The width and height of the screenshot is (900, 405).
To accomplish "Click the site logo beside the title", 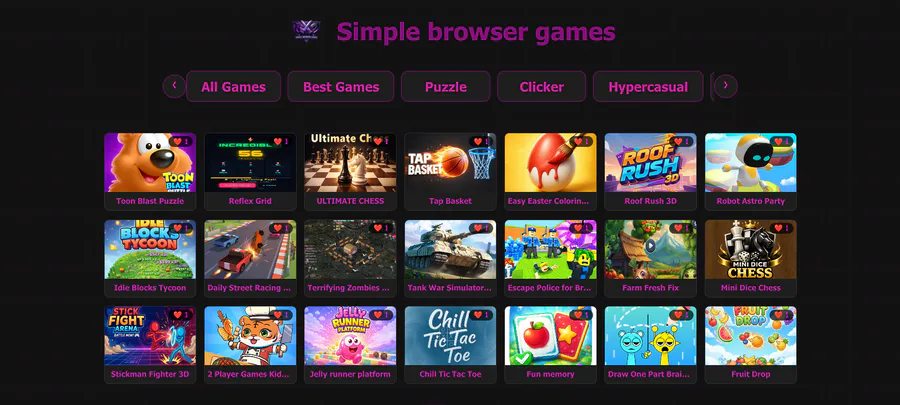I will (x=307, y=30).
